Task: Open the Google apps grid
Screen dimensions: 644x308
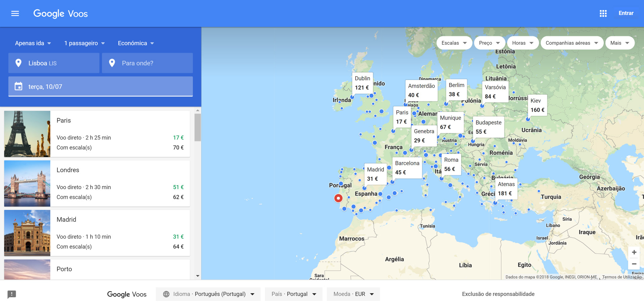Action: [603, 13]
